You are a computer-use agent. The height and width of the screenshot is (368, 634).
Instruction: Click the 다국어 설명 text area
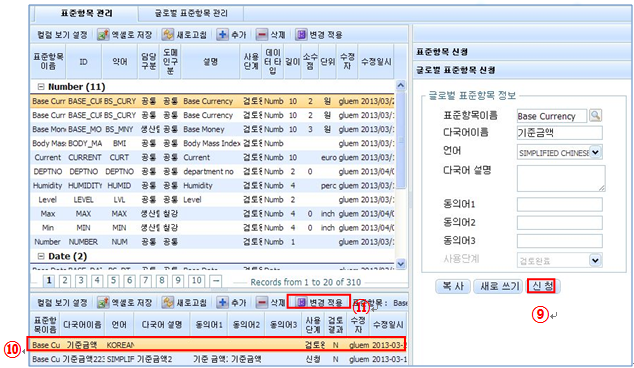tap(561, 178)
